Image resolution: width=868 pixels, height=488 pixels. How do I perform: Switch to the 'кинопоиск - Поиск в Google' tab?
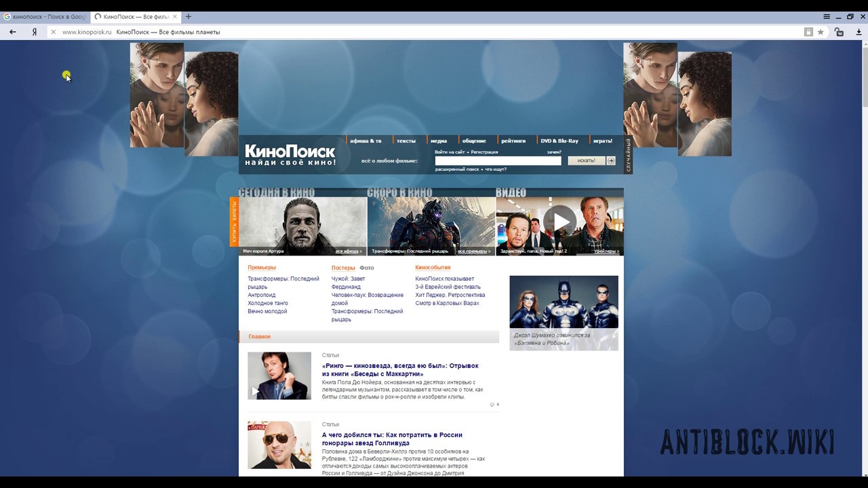pos(45,16)
